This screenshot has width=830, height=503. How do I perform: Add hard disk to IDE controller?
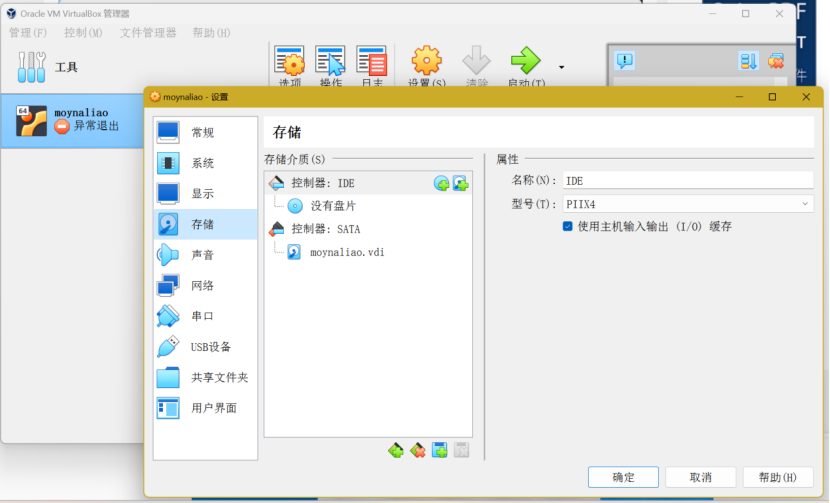[461, 183]
